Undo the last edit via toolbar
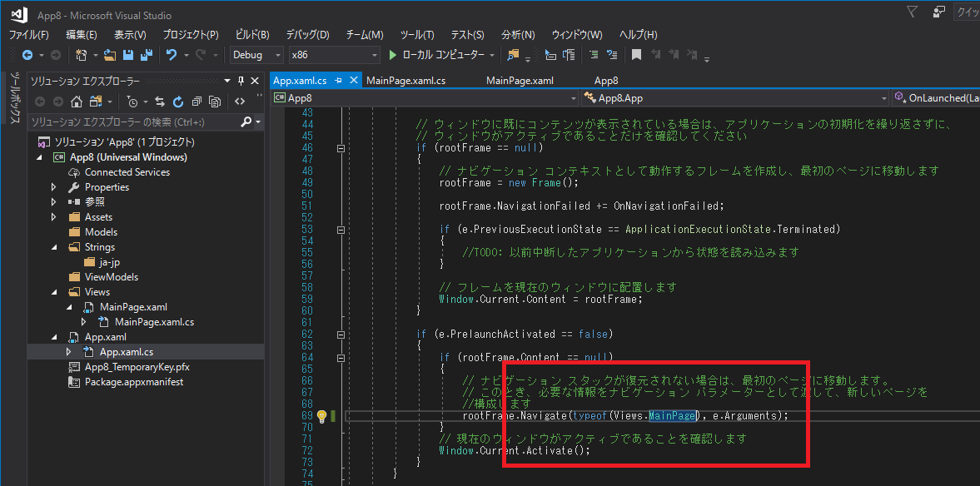Screen dimensions: 980x486 pos(172,55)
